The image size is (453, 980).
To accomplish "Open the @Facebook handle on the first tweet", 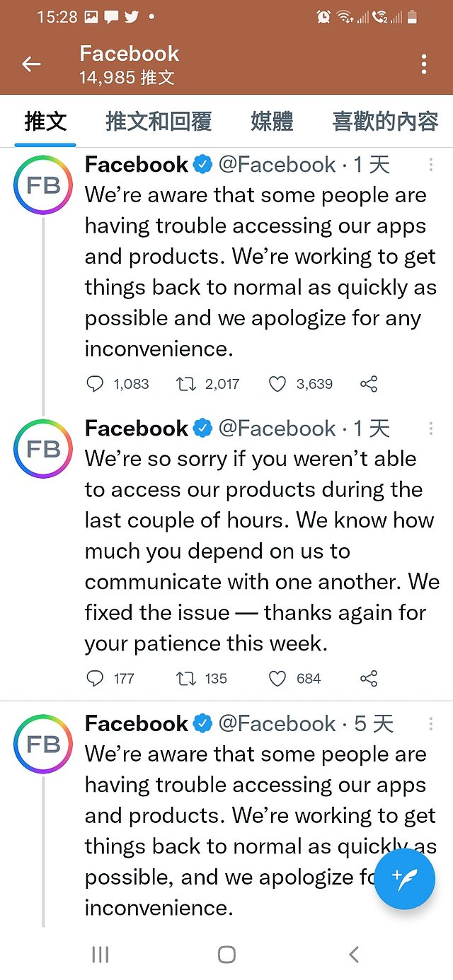I will pyautogui.click(x=280, y=164).
